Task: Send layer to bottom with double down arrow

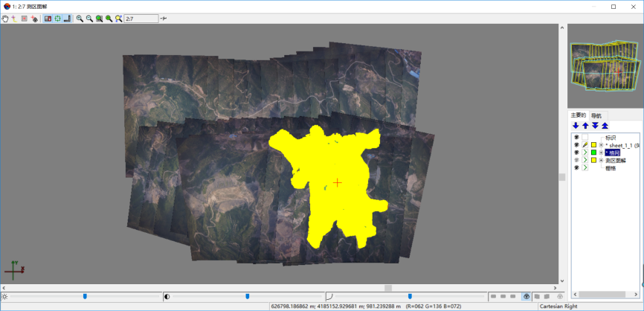Action: point(595,126)
